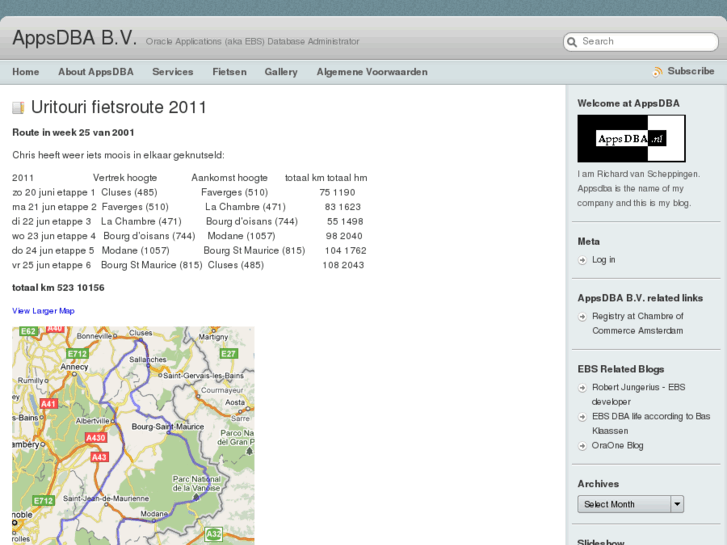Click the post icon beside Uritouri title
Screen dimensions: 727x545
point(18,108)
